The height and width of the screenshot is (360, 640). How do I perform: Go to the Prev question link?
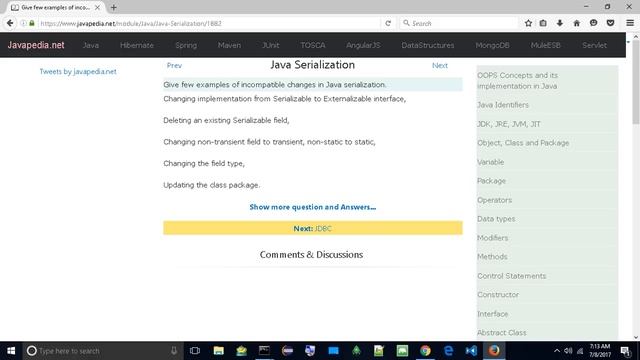174,65
